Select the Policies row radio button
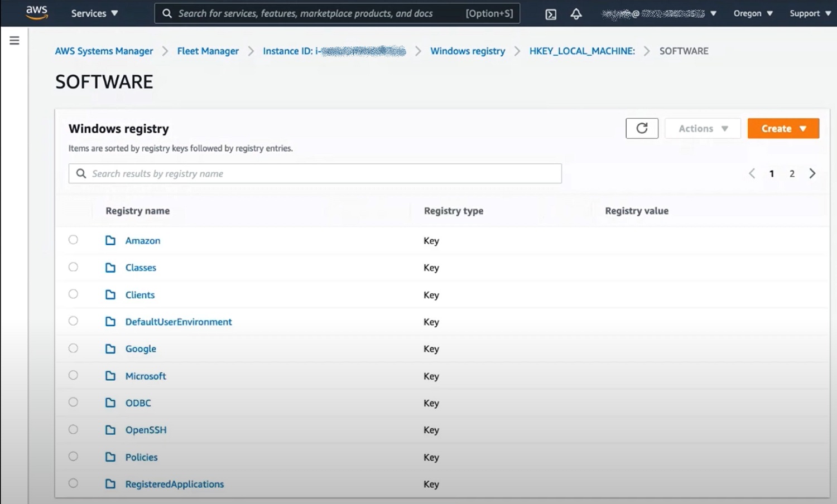 tap(73, 456)
